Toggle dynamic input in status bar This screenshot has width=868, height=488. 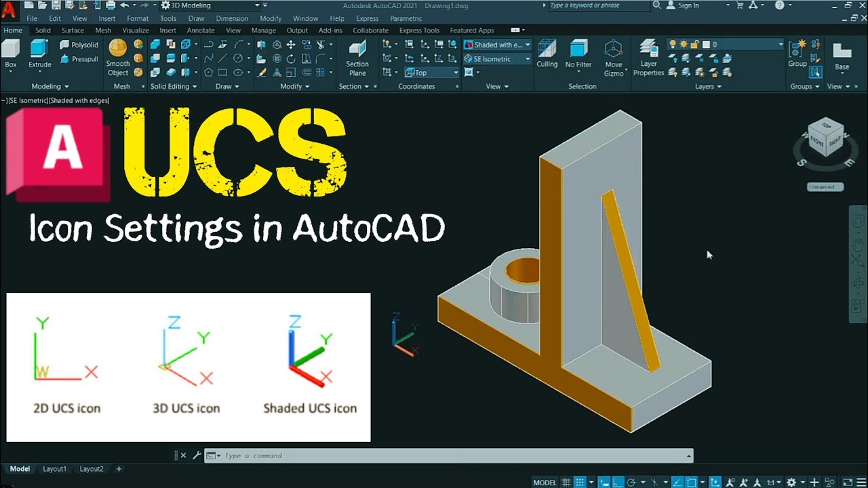604,482
